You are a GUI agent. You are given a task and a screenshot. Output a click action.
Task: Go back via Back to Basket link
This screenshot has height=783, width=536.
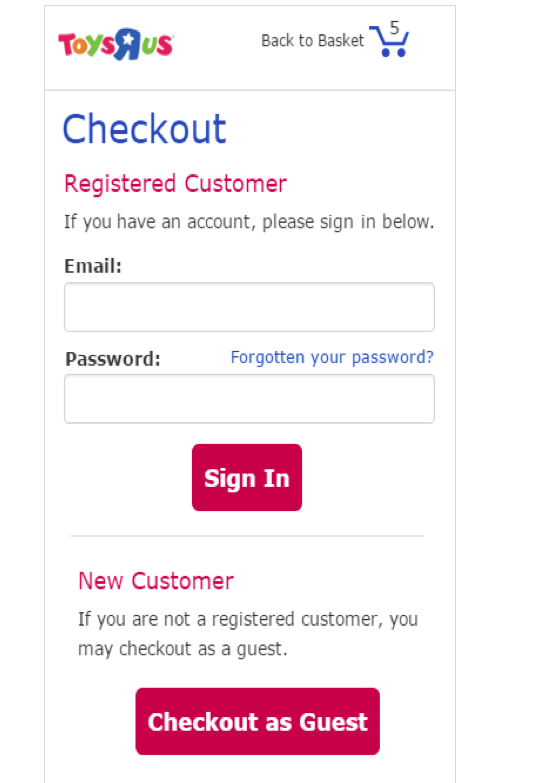click(x=313, y=40)
